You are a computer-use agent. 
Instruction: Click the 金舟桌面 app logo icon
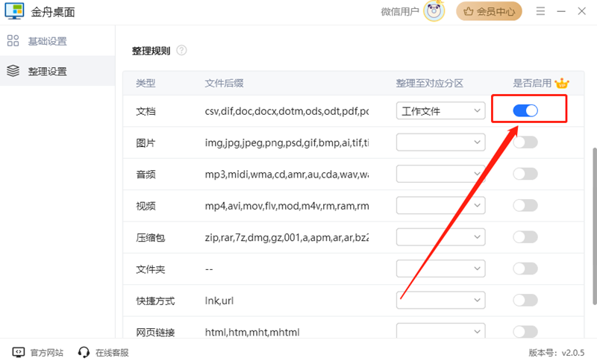(14, 11)
